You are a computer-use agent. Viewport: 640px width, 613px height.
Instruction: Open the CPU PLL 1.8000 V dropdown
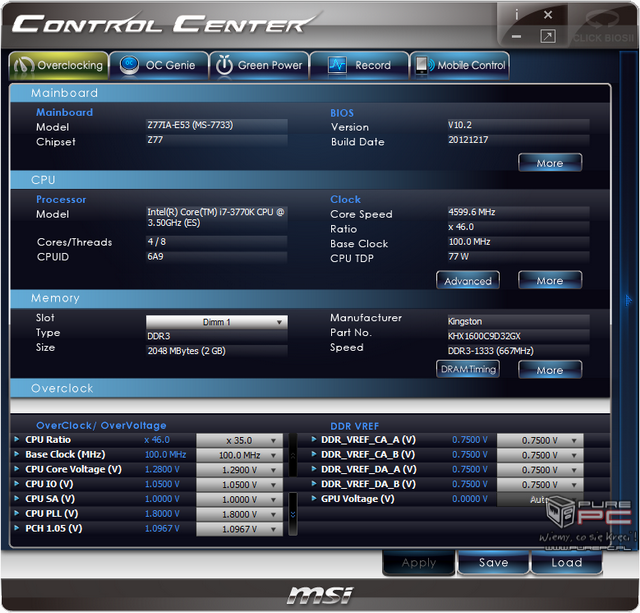point(239,514)
